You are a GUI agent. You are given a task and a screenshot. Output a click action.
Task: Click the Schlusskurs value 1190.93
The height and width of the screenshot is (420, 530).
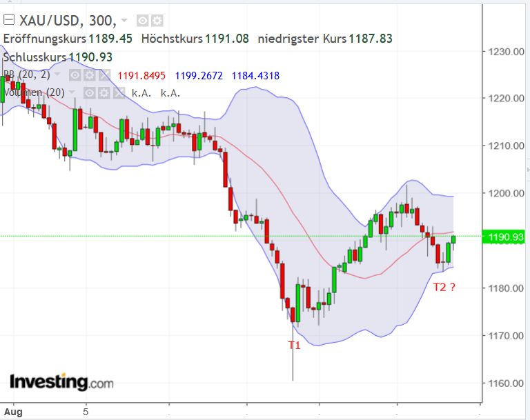(x=90, y=57)
